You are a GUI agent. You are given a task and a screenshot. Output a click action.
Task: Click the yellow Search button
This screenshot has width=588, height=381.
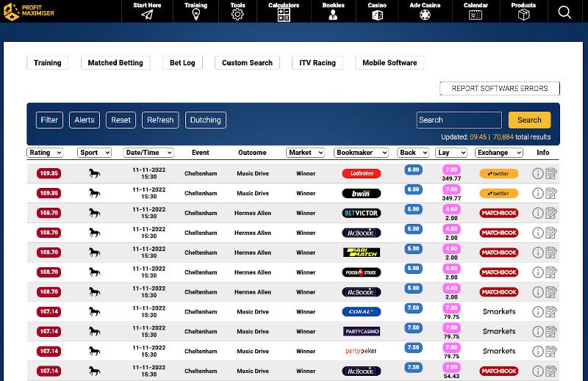click(529, 120)
